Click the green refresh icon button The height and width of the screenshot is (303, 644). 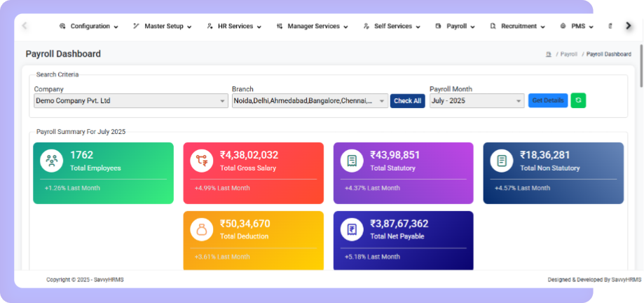[x=578, y=100]
